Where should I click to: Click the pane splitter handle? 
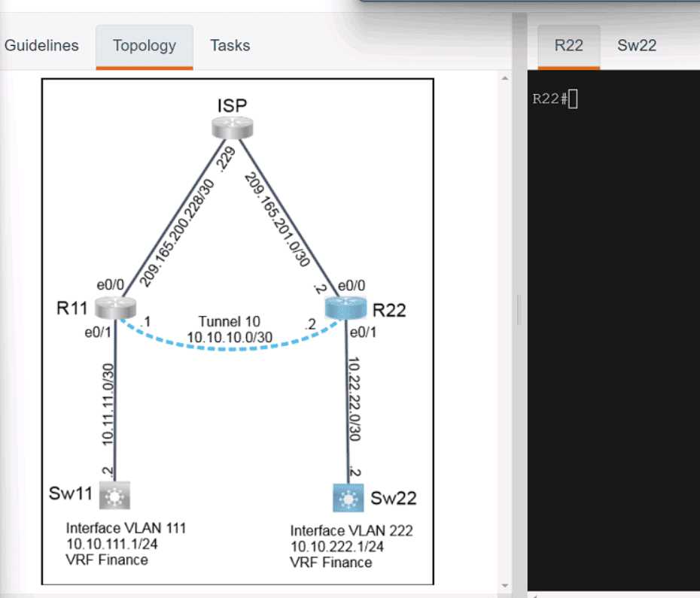pyautogui.click(x=518, y=309)
